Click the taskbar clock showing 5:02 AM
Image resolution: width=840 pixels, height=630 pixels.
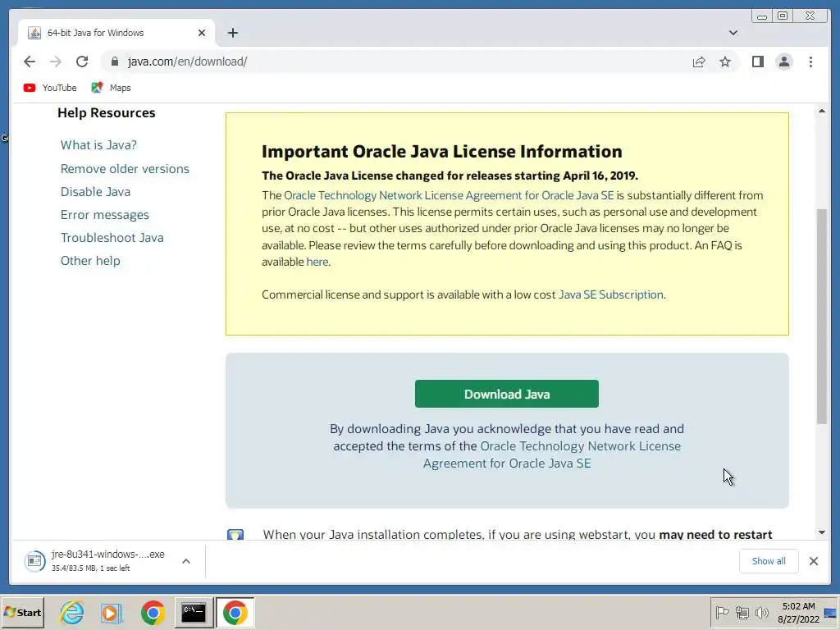click(798, 612)
